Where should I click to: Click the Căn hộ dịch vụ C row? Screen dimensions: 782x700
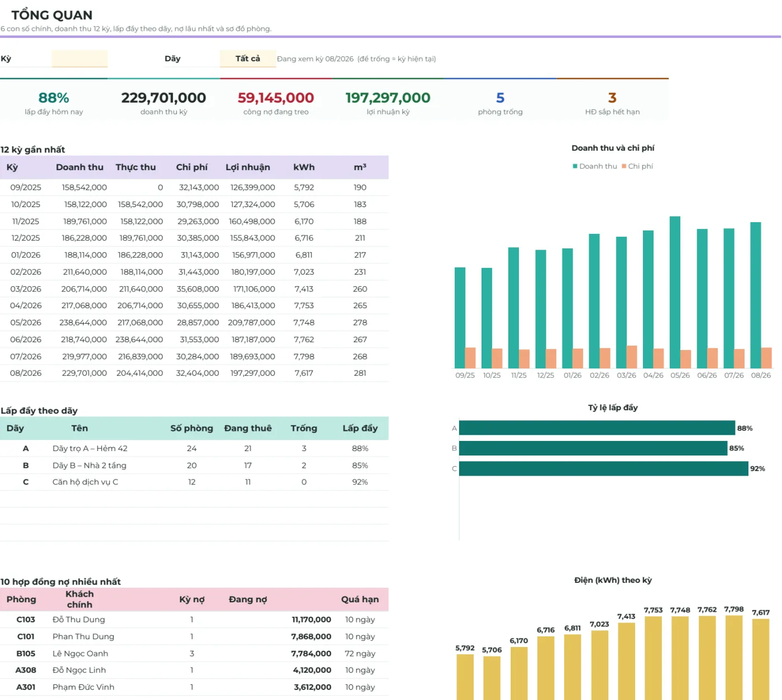click(194, 482)
